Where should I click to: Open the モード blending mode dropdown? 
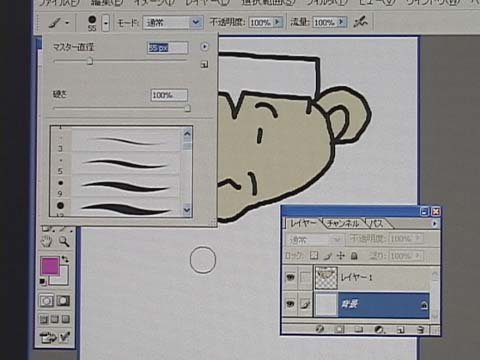[173, 22]
